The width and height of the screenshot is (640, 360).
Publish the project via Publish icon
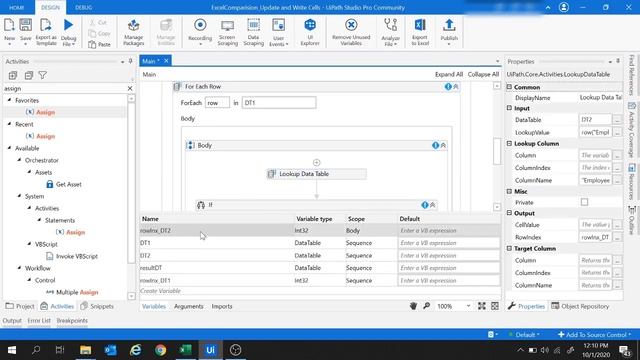[x=449, y=25]
